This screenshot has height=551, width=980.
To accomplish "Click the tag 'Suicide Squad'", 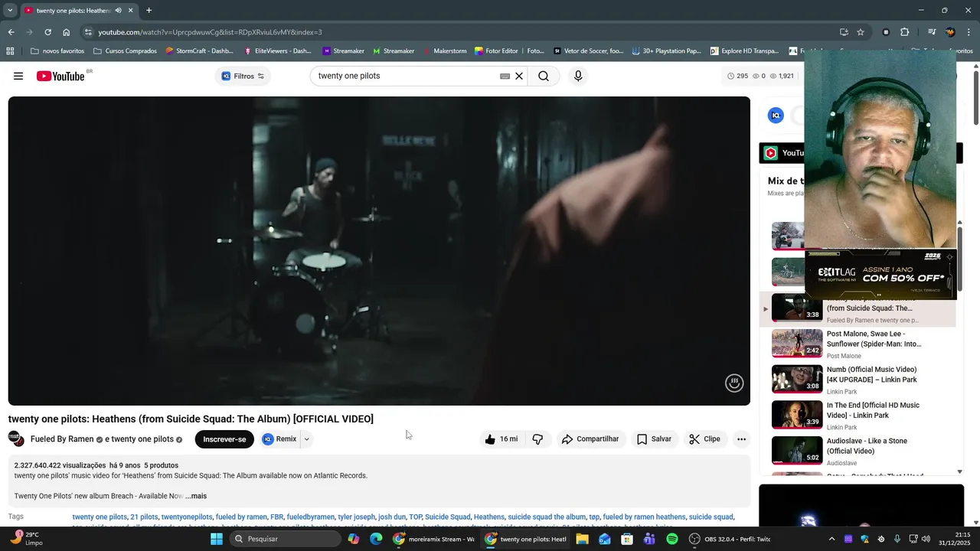I will tap(448, 517).
